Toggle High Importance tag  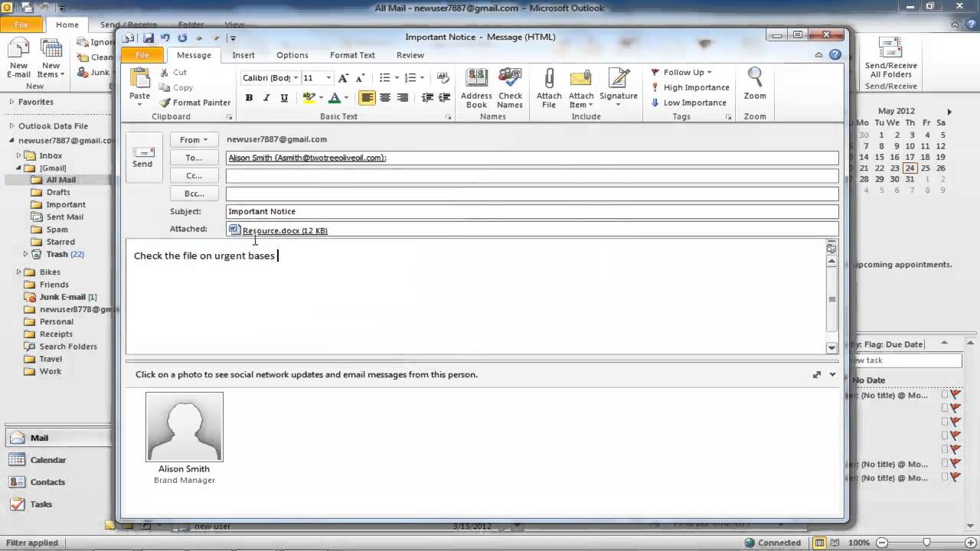(690, 87)
